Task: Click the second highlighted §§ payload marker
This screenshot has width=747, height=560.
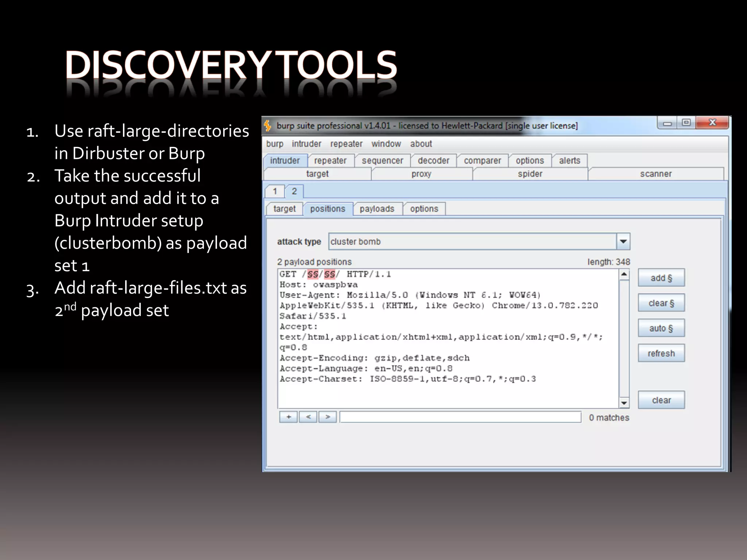Action: pos(329,274)
